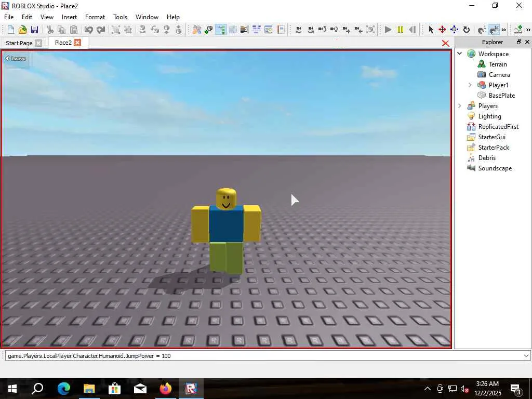532x399 pixels.
Task: Open the Insert menu
Action: pos(69,17)
